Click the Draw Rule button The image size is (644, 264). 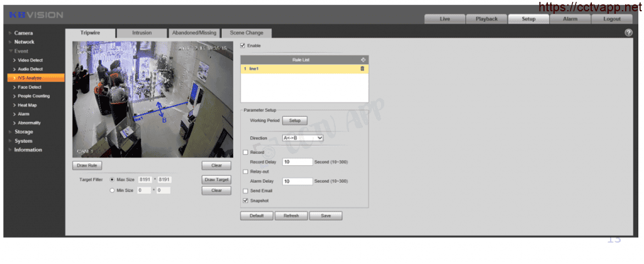(87, 166)
